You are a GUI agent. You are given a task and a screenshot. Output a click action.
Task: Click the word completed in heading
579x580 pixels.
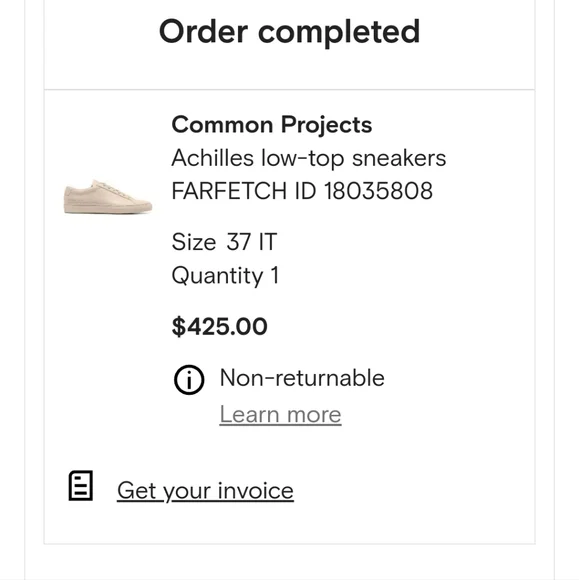(339, 33)
